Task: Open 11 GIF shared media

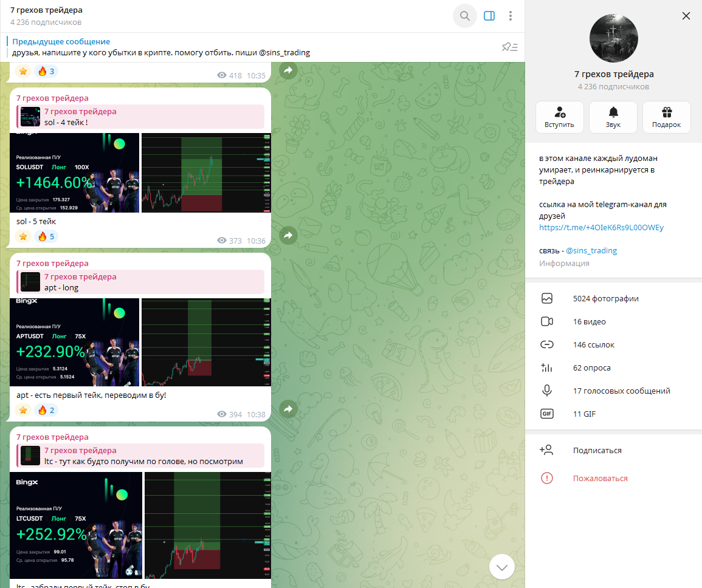Action: point(613,414)
